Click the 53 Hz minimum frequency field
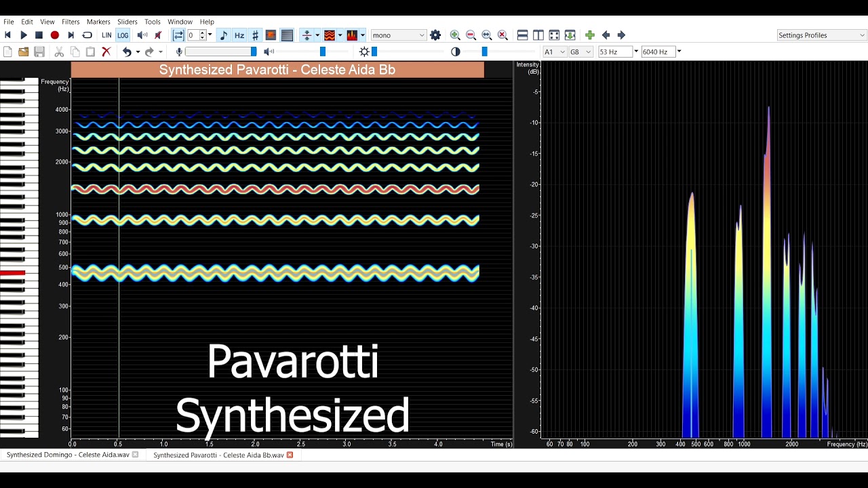This screenshot has height=488, width=868. 615,52
